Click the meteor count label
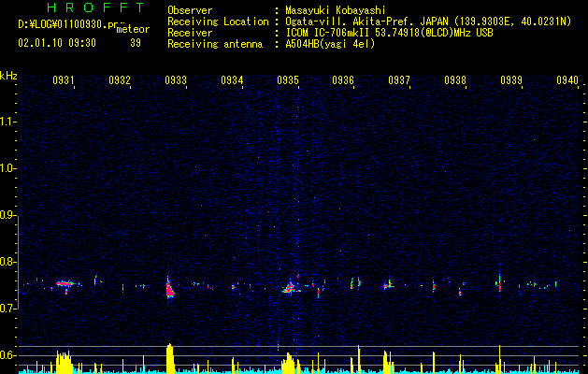The width and height of the screenshot is (588, 374). pyautogui.click(x=133, y=29)
